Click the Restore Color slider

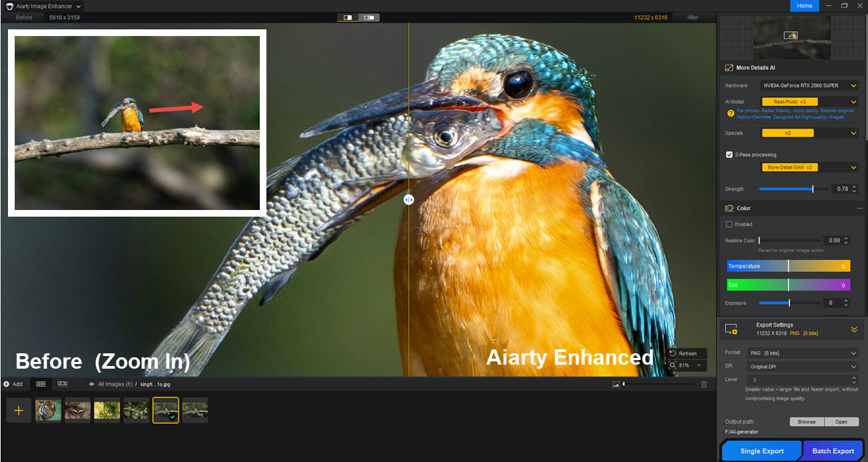point(789,240)
